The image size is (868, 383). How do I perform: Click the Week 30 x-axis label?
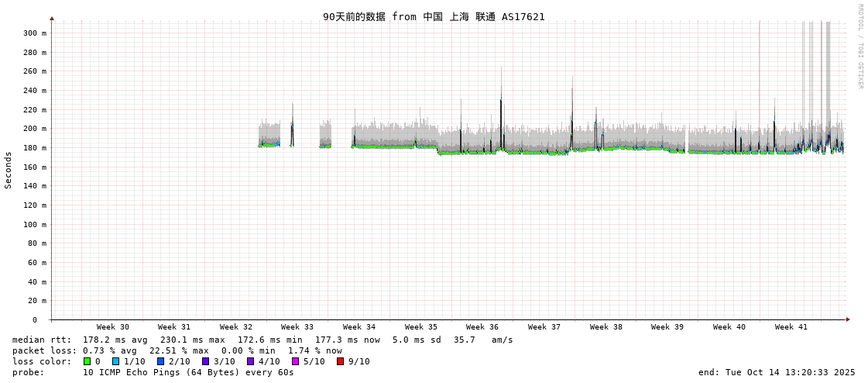pyautogui.click(x=113, y=327)
